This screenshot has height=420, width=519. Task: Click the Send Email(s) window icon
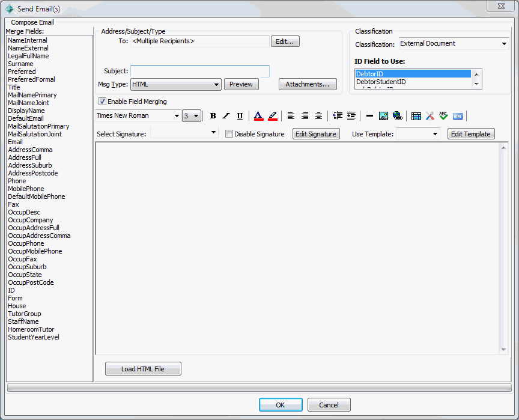[x=9, y=8]
